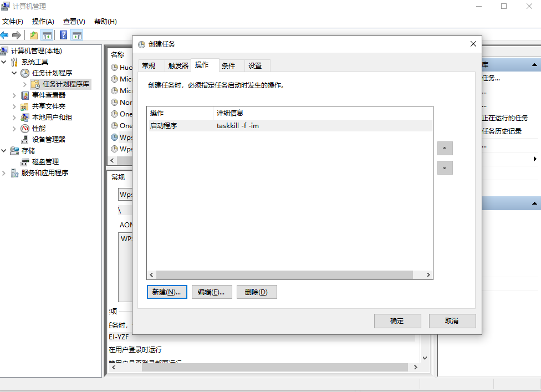Click the 删除(D) button
Image resolution: width=541 pixels, height=392 pixels.
257,292
